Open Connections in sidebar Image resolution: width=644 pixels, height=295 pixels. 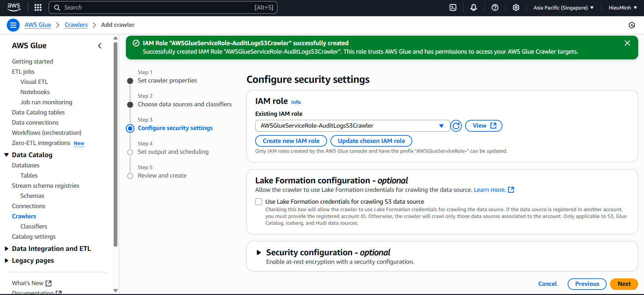29,206
